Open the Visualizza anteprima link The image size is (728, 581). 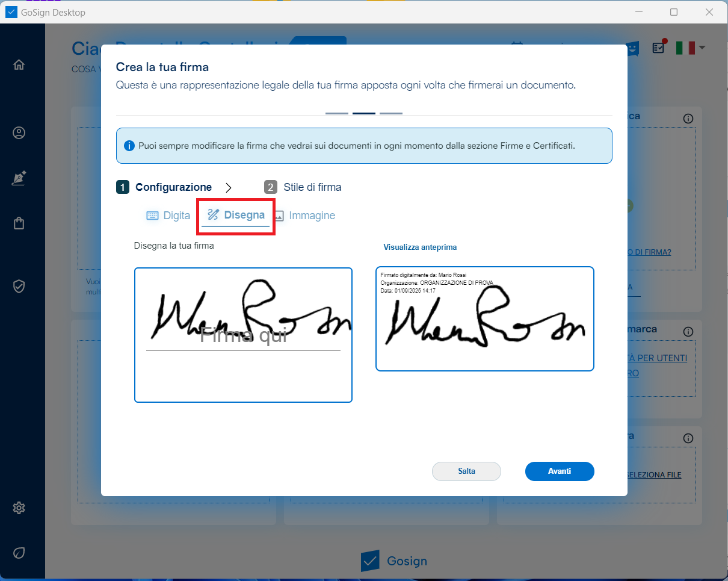[x=420, y=247]
